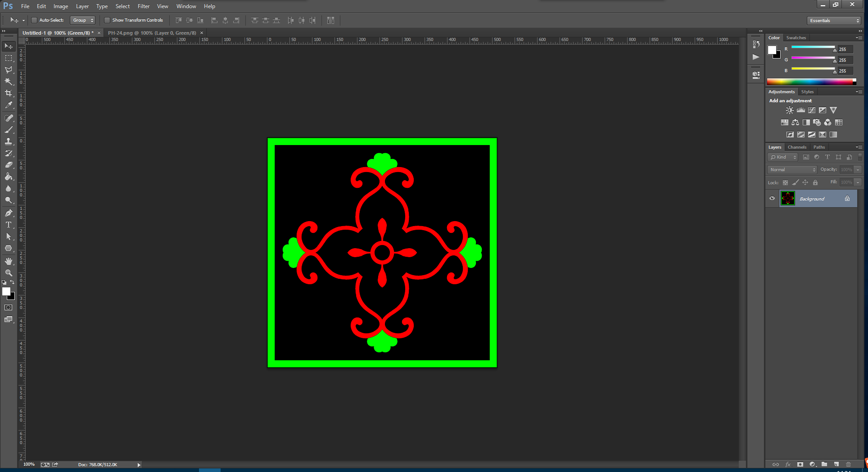This screenshot has width=868, height=472.
Task: Switch to the Swatches tab
Action: point(796,38)
